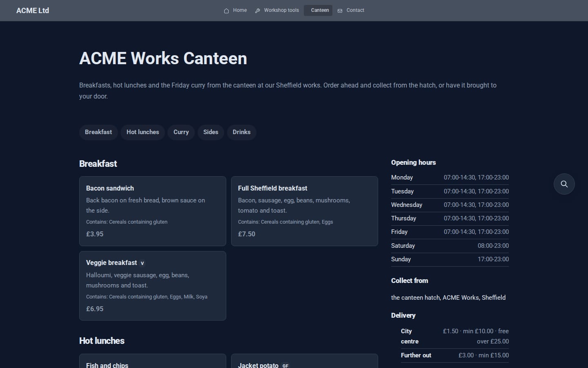Click the Monday opening hours row

[x=450, y=177]
